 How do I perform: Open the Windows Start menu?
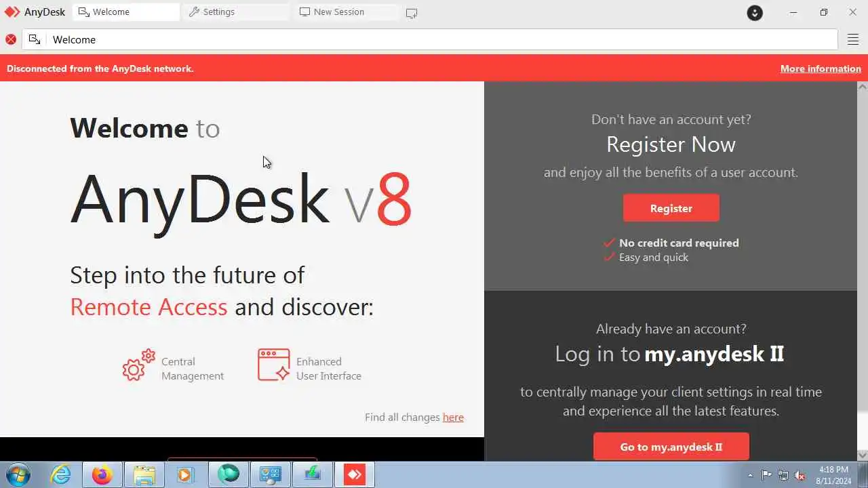coord(18,474)
